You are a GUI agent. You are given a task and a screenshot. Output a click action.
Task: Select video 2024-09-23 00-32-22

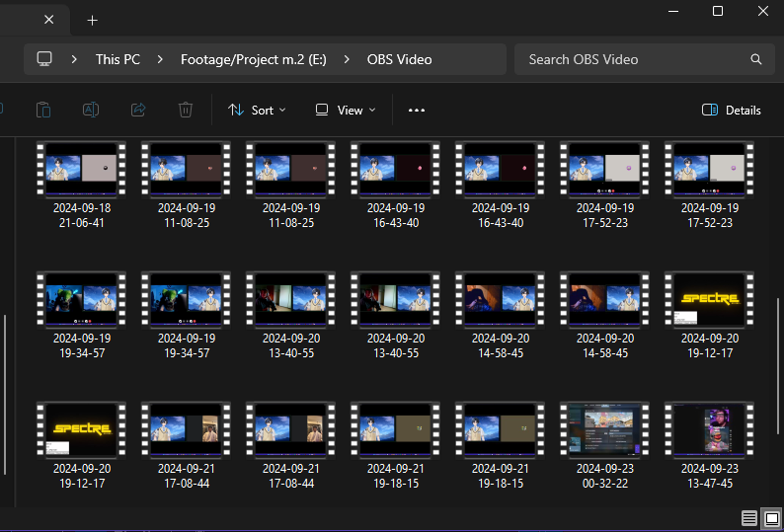(605, 446)
